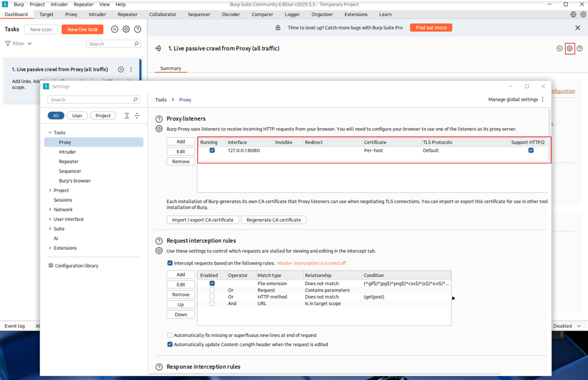The image size is (588, 380).
Task: Open the Filter dropdown in Tasks panel
Action: point(19,44)
